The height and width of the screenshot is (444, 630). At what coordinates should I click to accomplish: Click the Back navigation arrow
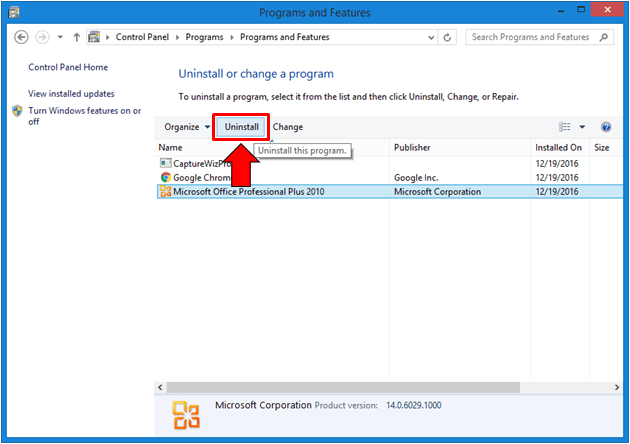pyautogui.click(x=21, y=37)
